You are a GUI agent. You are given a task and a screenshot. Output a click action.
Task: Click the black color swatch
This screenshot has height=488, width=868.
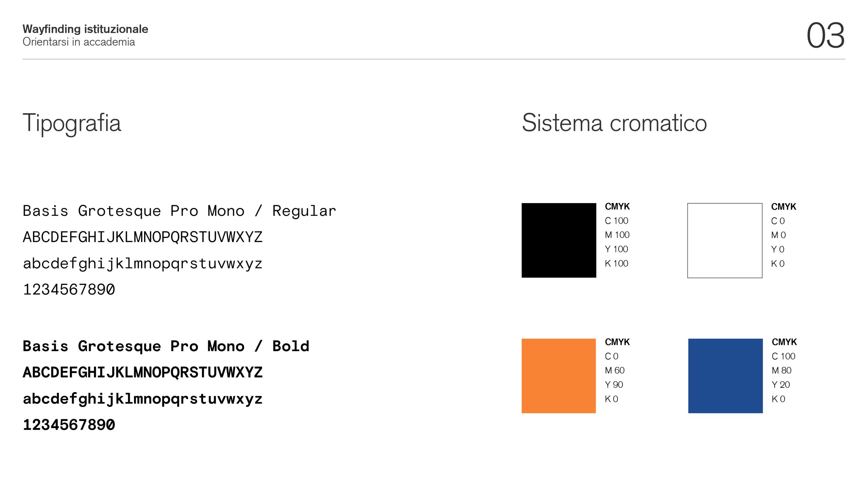pos(559,240)
